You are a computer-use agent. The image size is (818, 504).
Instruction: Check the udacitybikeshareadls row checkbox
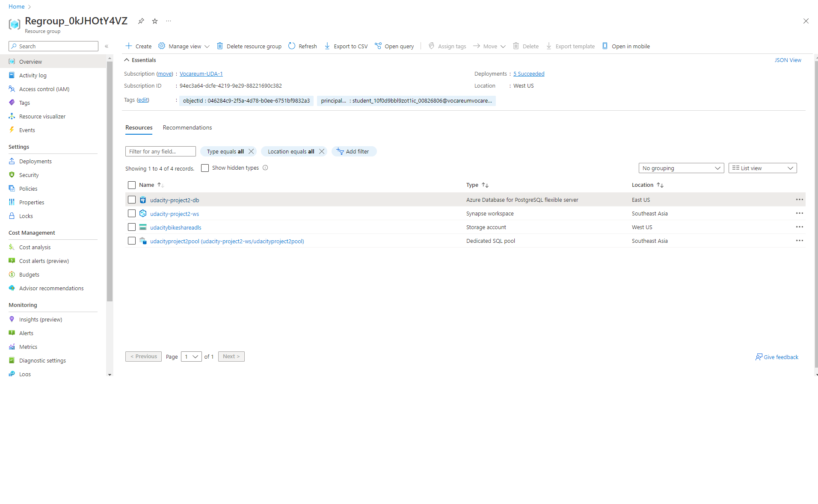(x=132, y=227)
